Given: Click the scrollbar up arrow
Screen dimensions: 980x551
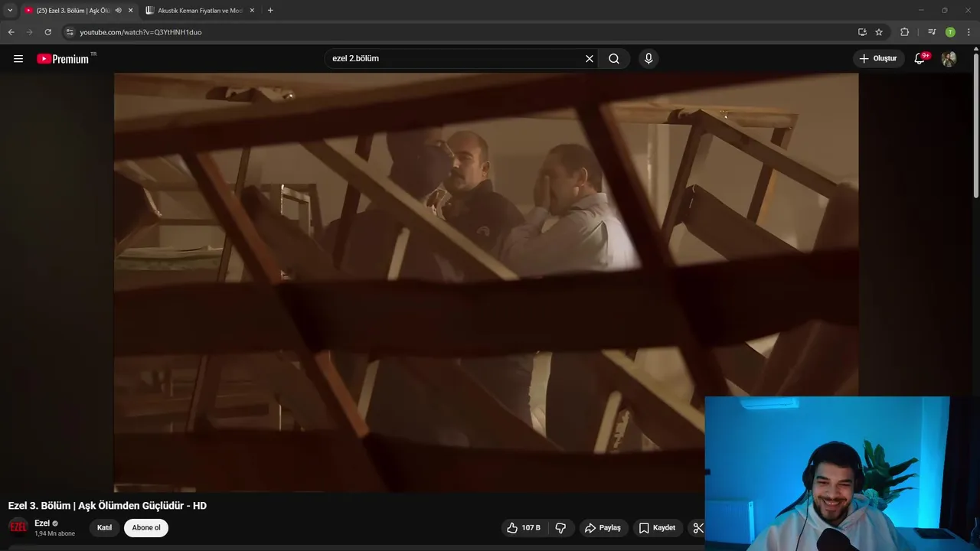Looking at the screenshot, I should pyautogui.click(x=976, y=48).
